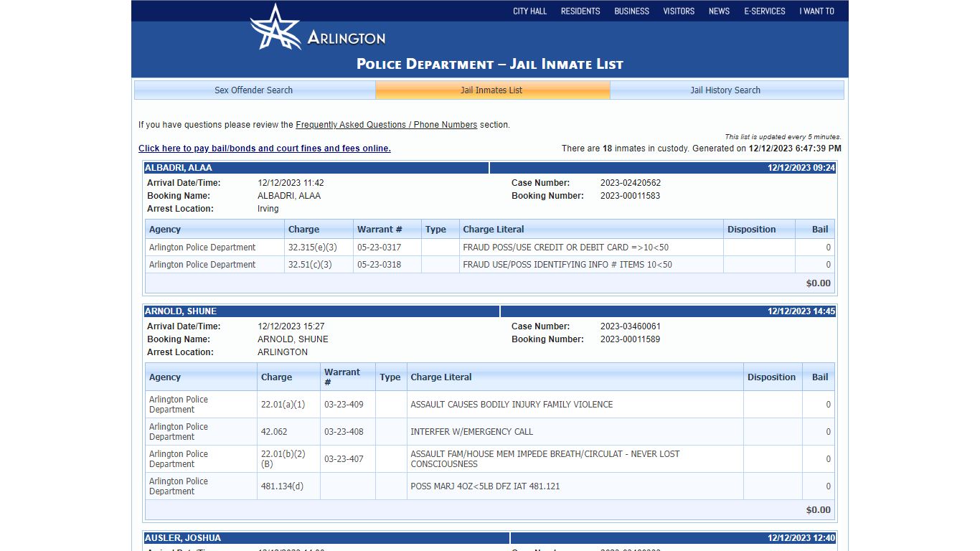Open the Visitors menu
The image size is (980, 551).
(679, 11)
